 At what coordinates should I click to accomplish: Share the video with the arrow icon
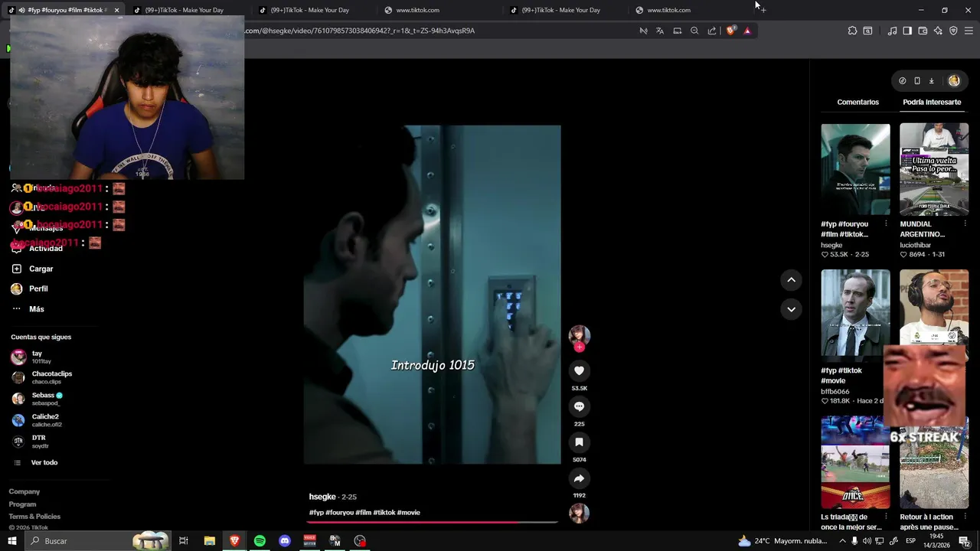pyautogui.click(x=579, y=478)
